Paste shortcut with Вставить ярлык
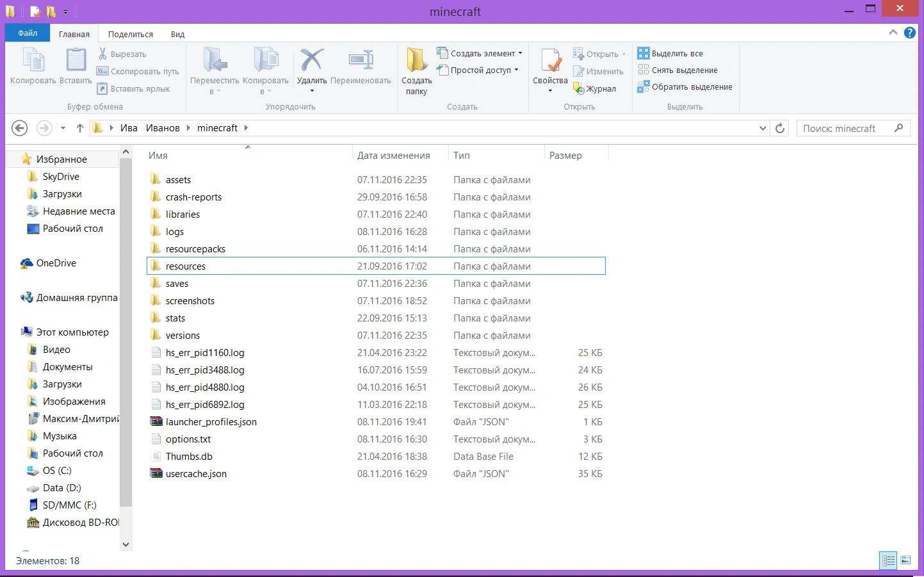Viewport: 924px width, 577px height. pyautogui.click(x=133, y=88)
